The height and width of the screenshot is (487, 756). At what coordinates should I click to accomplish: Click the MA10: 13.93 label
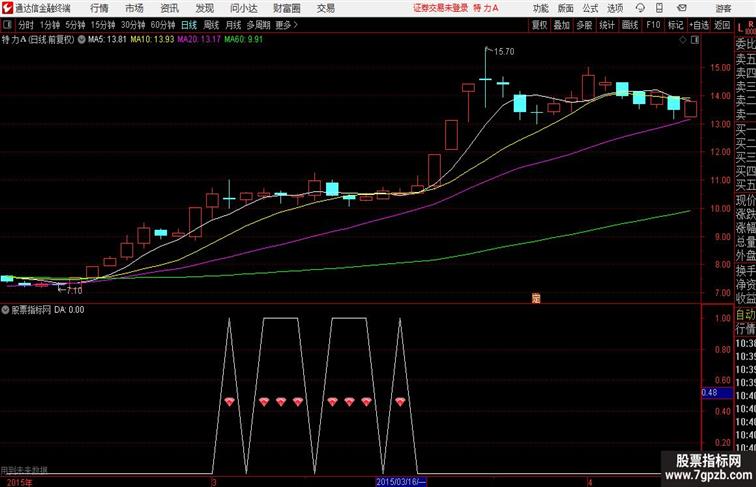(152, 40)
